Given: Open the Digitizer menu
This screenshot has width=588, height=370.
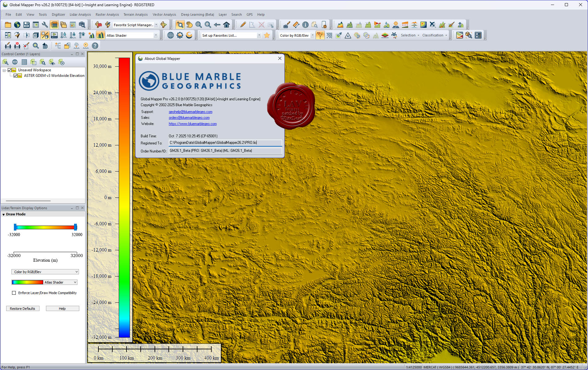Looking at the screenshot, I should (58, 15).
